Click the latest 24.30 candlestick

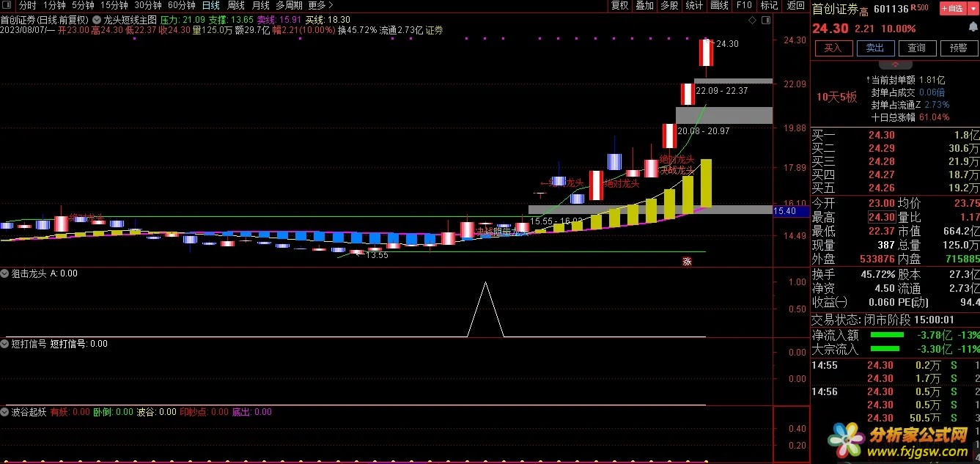point(706,53)
